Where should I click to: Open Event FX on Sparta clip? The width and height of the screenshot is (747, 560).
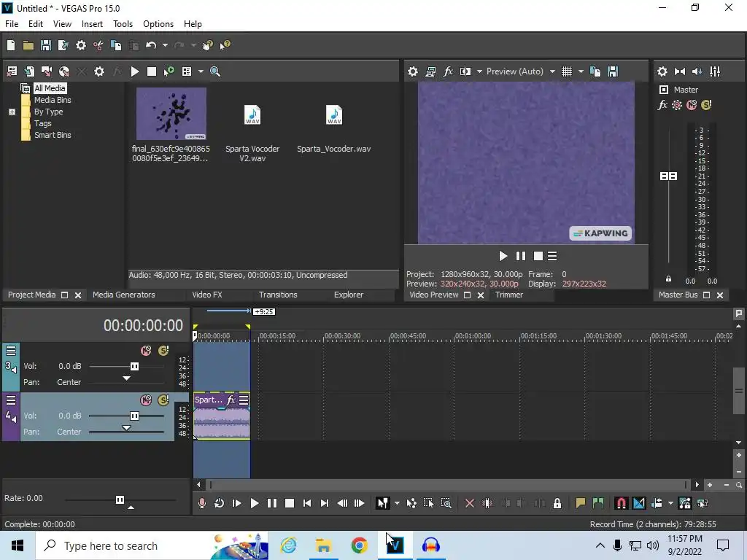coord(231,400)
